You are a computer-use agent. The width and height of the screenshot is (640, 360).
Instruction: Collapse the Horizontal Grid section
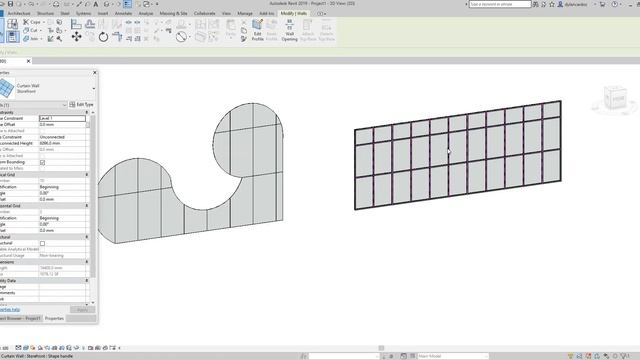click(x=87, y=206)
